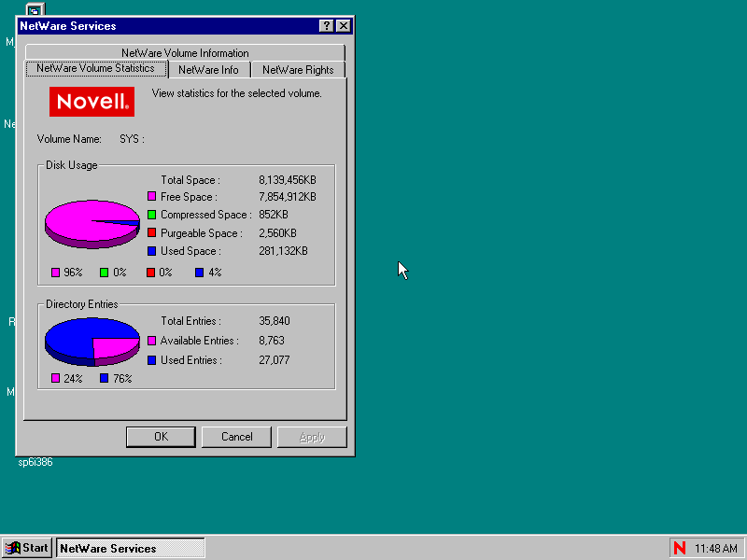747x560 pixels.
Task: Switch to the NetWare Rights tab
Action: click(298, 70)
